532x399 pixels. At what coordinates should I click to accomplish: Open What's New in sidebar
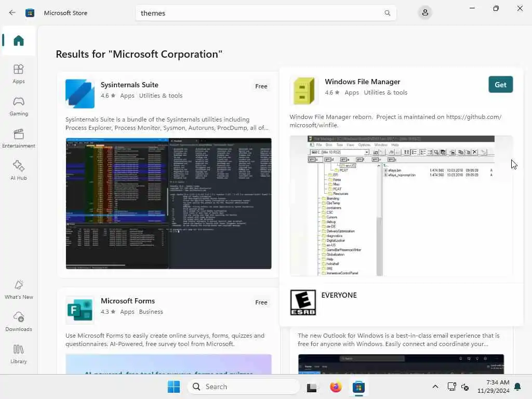(x=19, y=290)
